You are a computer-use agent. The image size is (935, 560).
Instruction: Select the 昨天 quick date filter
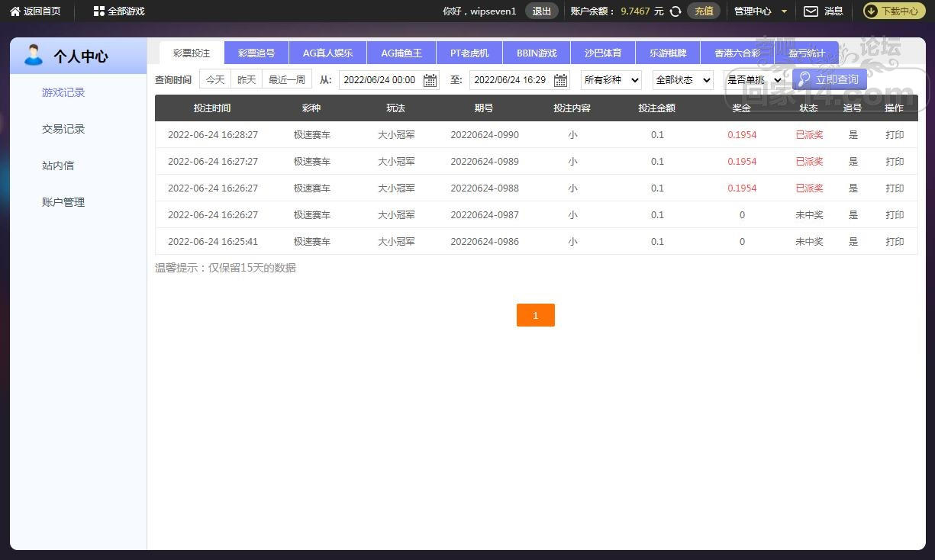[x=247, y=79]
